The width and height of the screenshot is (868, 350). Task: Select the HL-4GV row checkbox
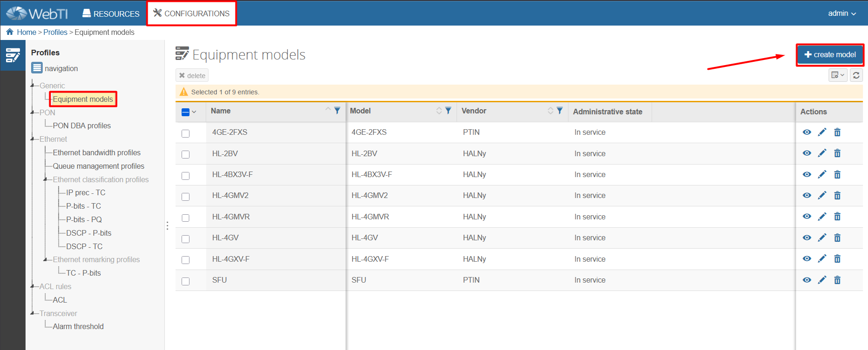coord(186,239)
